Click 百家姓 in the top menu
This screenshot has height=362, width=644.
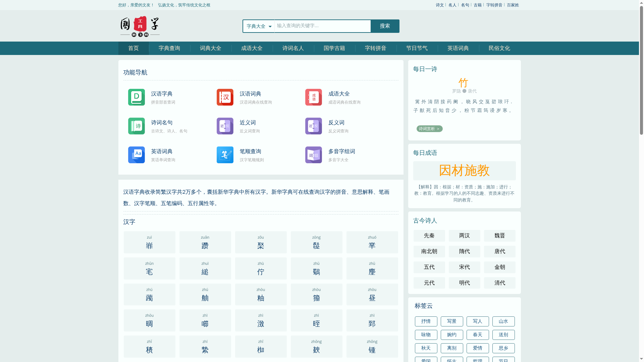click(513, 5)
